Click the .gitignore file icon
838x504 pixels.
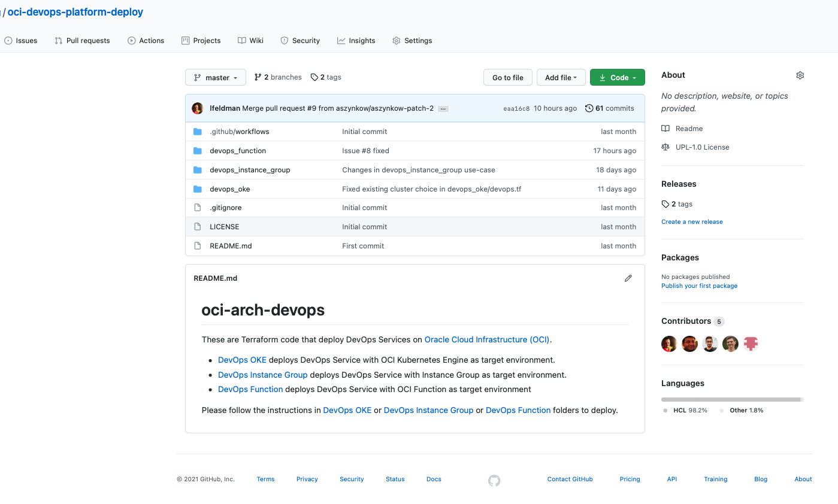pyautogui.click(x=198, y=208)
